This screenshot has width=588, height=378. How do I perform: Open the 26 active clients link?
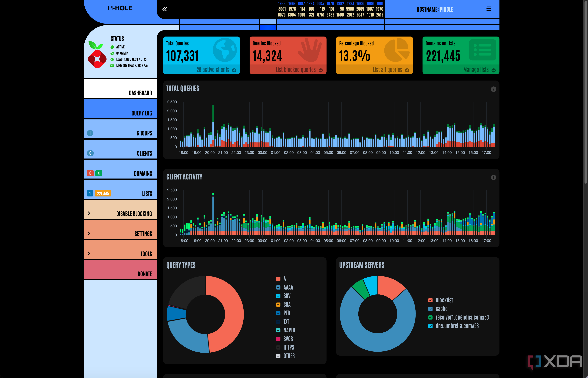tap(213, 70)
